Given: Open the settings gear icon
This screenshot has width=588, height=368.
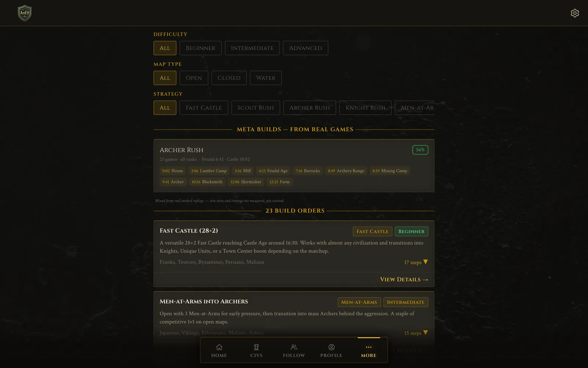Looking at the screenshot, I should [575, 13].
